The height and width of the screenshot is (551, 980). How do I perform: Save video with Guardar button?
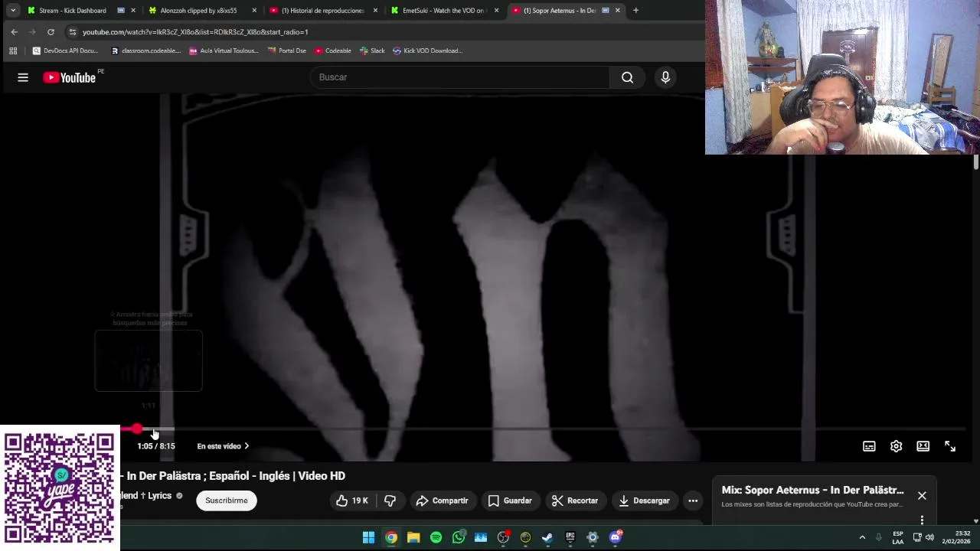[x=510, y=500]
